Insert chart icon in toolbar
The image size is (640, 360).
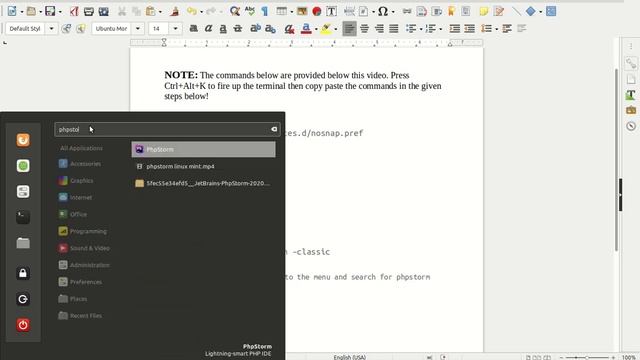point(317,11)
